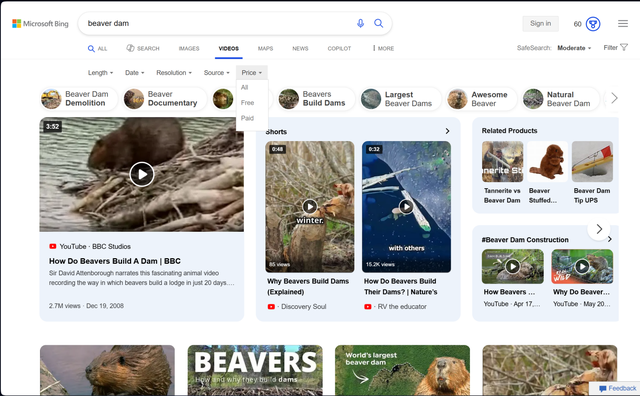The width and height of the screenshot is (640, 396).
Task: Choose the Awesome Beaver chip
Action: click(482, 99)
